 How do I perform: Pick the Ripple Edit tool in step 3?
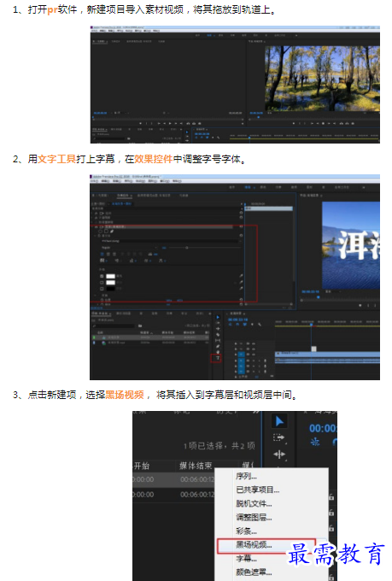click(x=279, y=454)
